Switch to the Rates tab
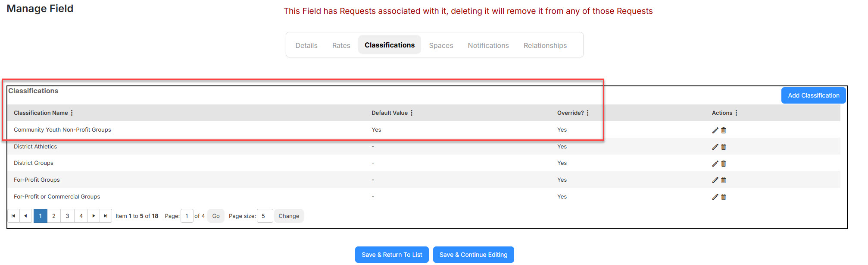This screenshot has width=868, height=265. 341,45
